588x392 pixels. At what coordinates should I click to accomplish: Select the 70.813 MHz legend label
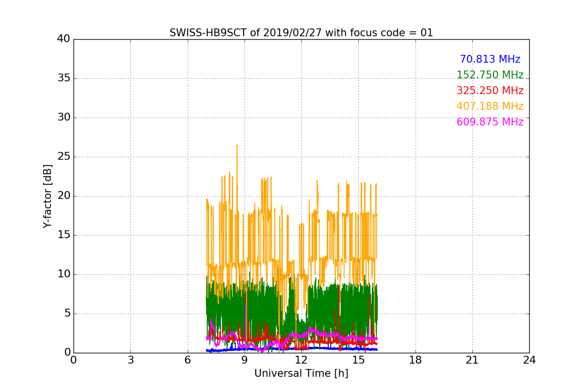pyautogui.click(x=490, y=59)
